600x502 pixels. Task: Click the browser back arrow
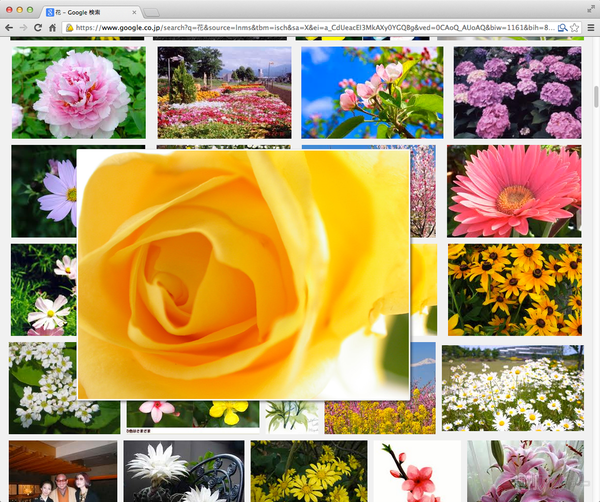pyautogui.click(x=9, y=28)
